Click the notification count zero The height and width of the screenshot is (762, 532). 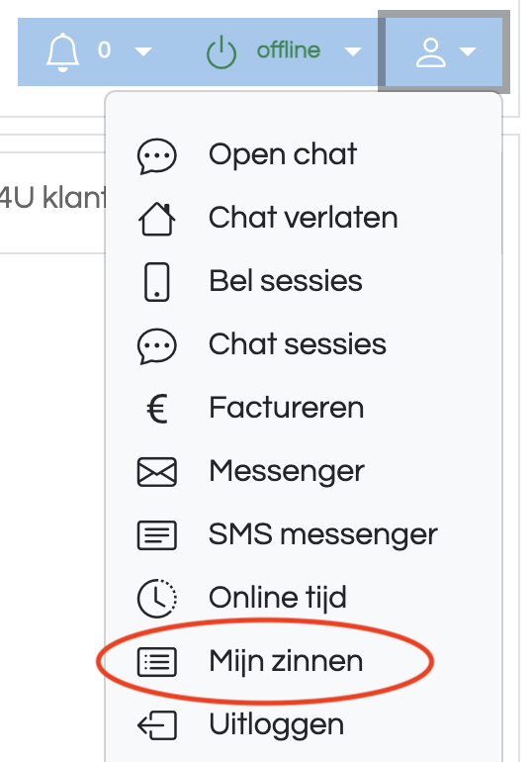[x=104, y=50]
